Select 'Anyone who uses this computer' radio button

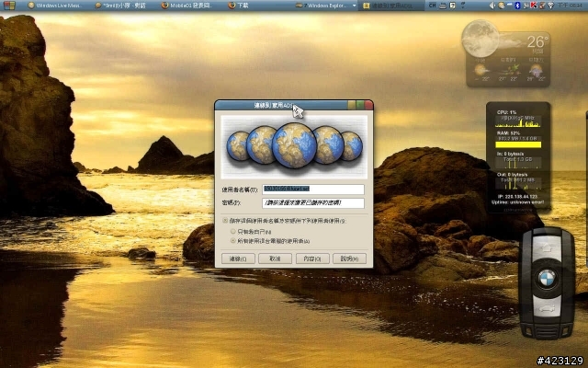click(x=233, y=241)
